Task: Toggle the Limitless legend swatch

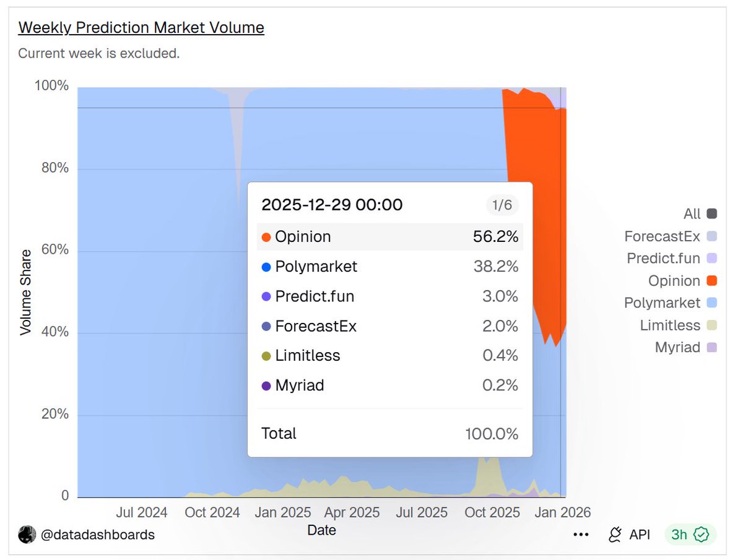Action: click(x=711, y=325)
